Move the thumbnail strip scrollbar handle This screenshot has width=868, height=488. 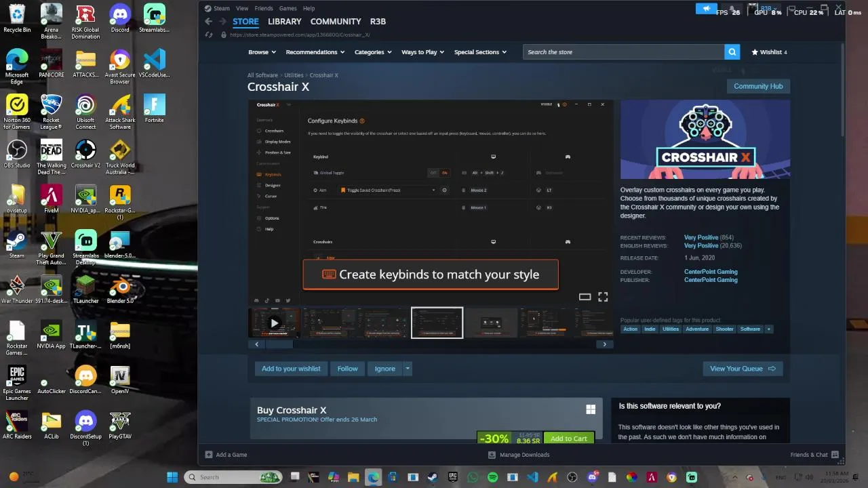tap(278, 344)
